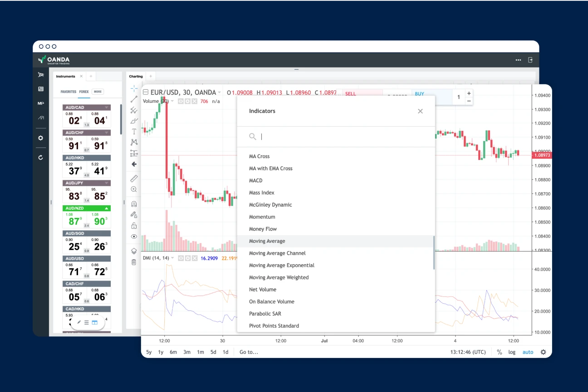
Task: Pick the text annotation tool
Action: [x=134, y=131]
